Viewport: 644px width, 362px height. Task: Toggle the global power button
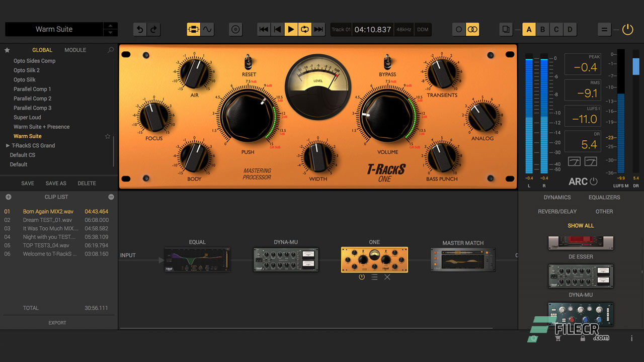[627, 30]
